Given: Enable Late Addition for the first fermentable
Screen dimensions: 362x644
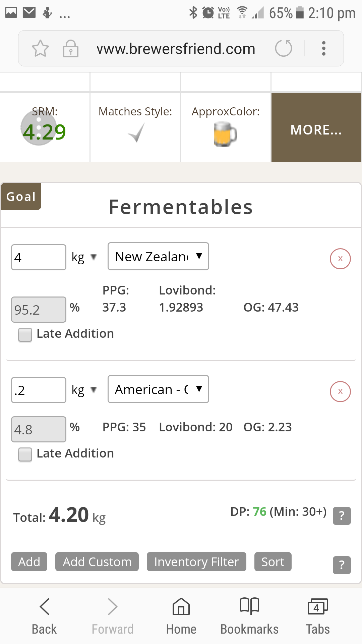Looking at the screenshot, I should point(25,334).
